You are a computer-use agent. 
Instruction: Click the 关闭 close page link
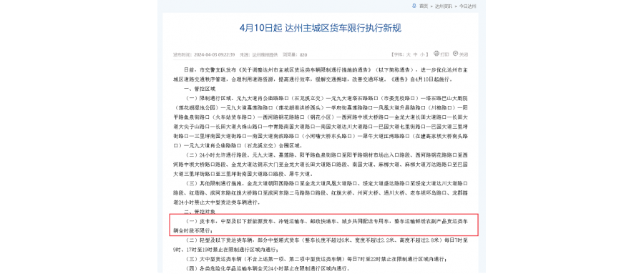click(463, 54)
